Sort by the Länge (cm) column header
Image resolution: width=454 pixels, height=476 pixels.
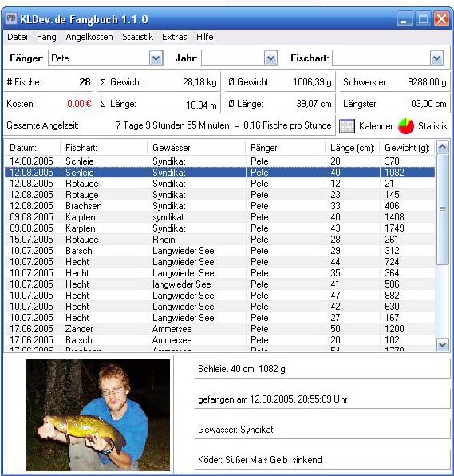353,148
